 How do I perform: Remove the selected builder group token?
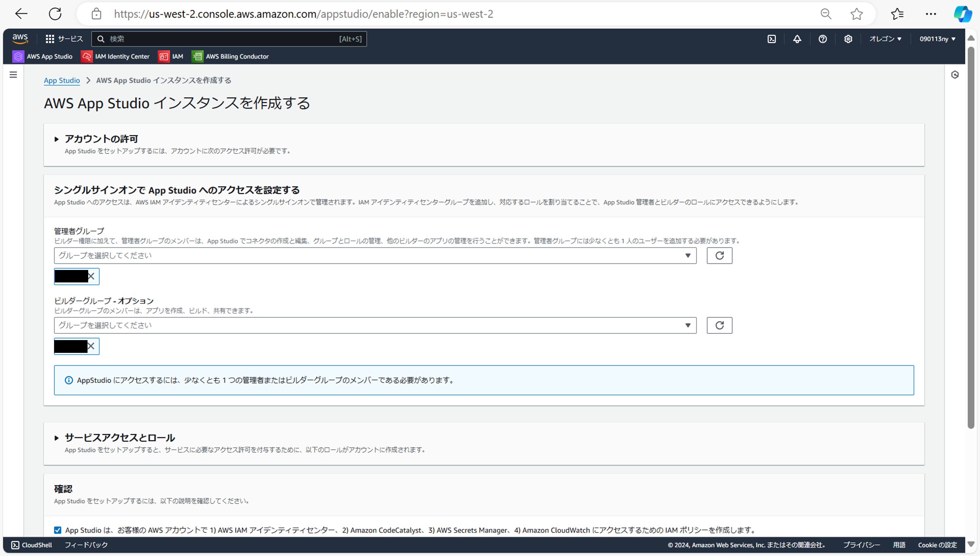[x=91, y=346]
